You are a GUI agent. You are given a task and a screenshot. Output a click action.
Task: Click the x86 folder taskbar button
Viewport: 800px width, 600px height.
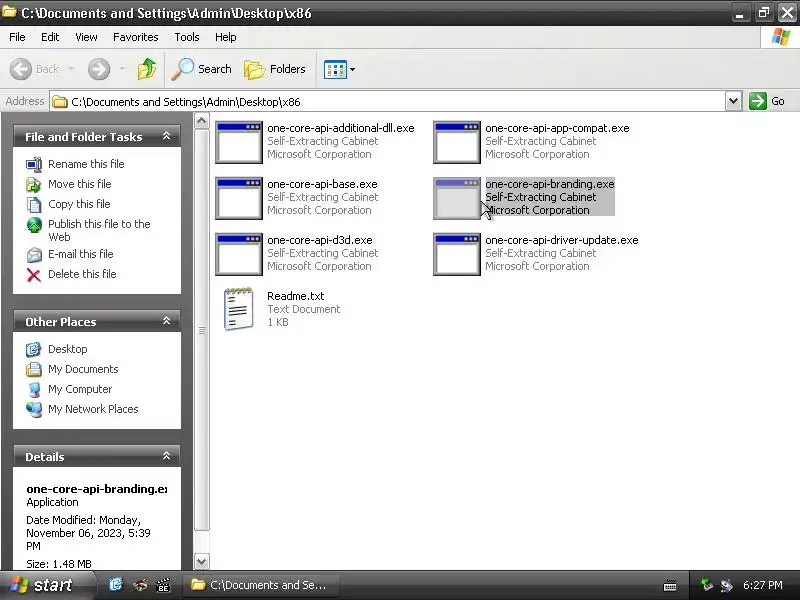[260, 585]
